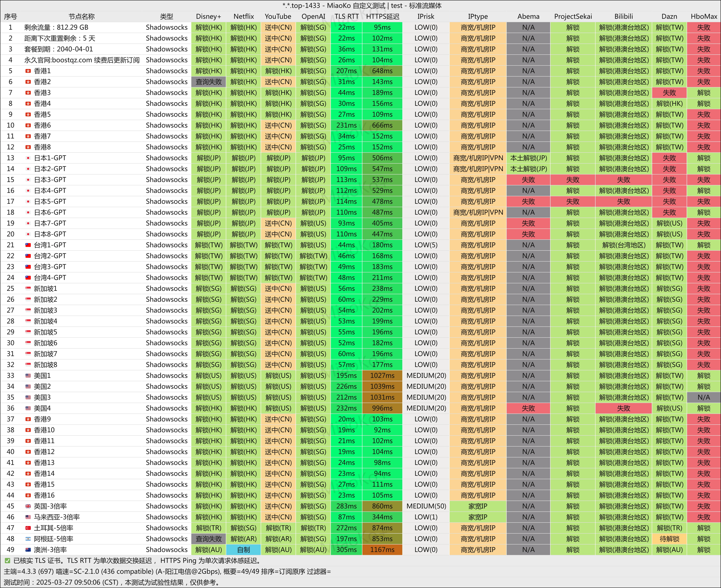Click the 商宽/机房IP|VPN cell for 日本6-GPT

pos(478,212)
